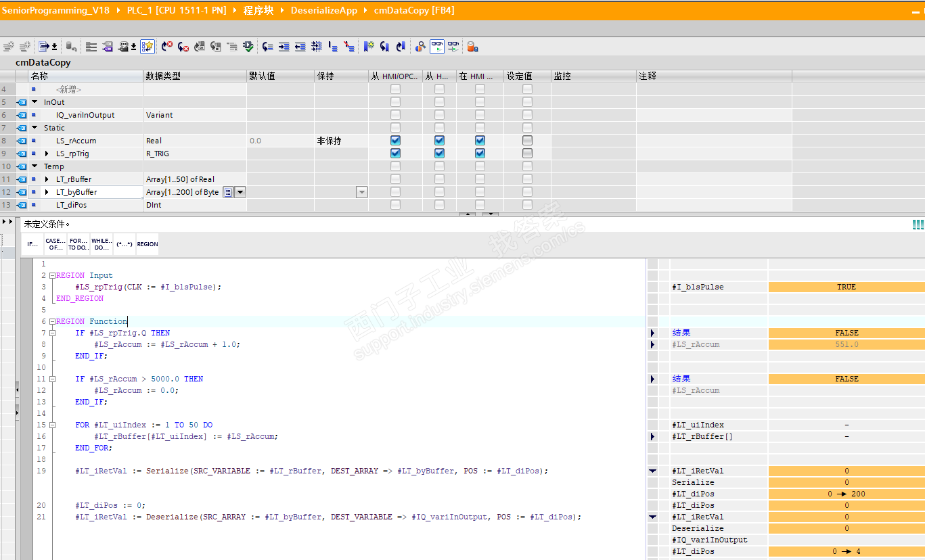Open the data type dropdown for LT_byBuffer
Viewport: 925px width, 560px height.
[x=240, y=192]
